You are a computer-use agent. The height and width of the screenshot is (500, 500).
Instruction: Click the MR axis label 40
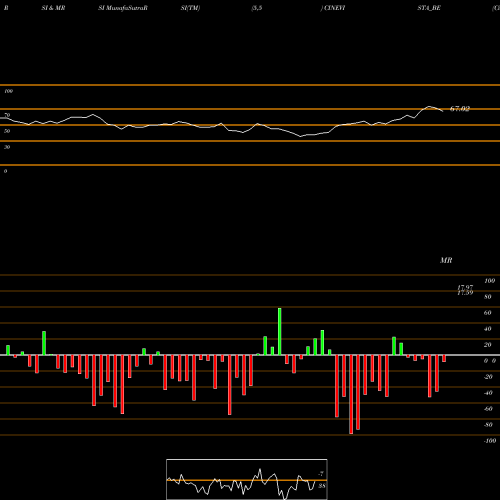[487, 329]
